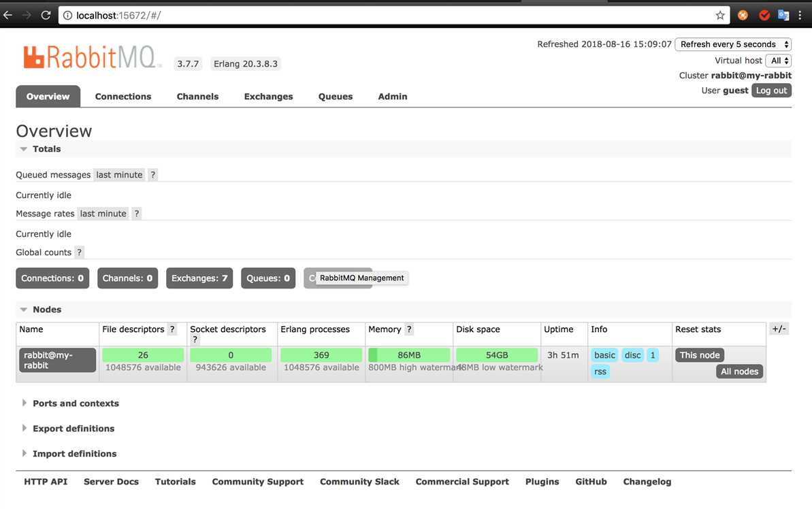
Task: Click the Exchanges: 7 count button
Action: (199, 278)
